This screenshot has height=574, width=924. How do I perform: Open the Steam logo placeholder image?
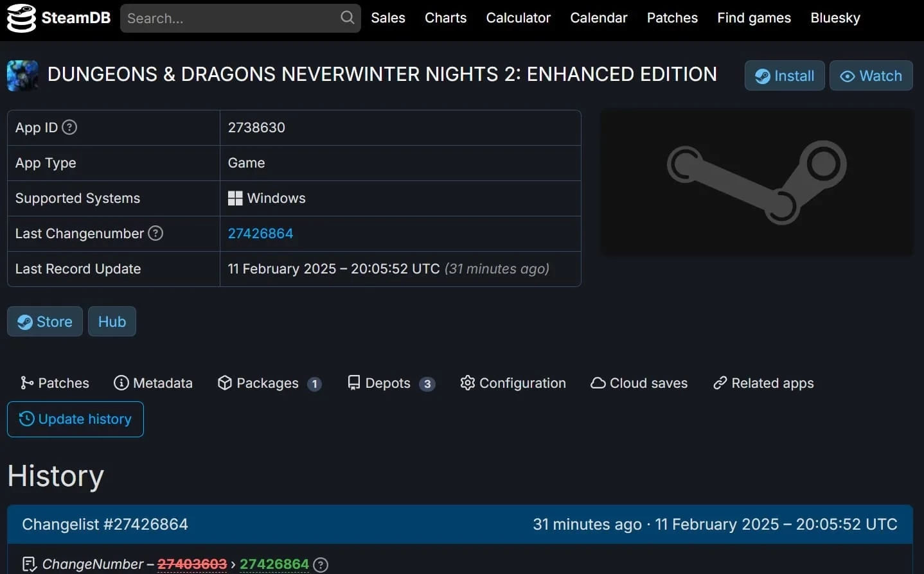pyautogui.click(x=756, y=182)
